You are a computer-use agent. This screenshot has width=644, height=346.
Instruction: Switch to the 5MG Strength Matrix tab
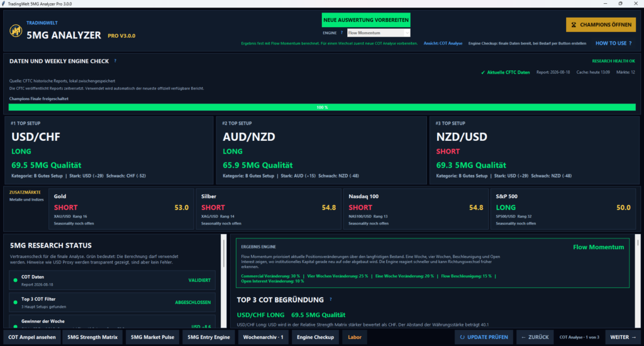[92, 337]
